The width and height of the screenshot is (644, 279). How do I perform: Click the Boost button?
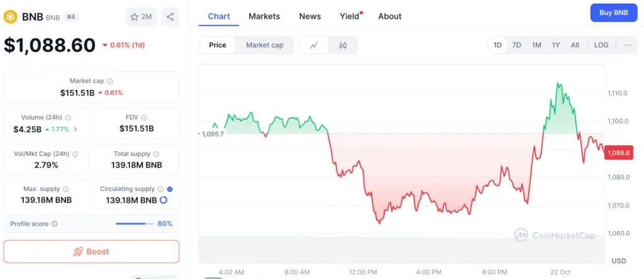point(91,251)
